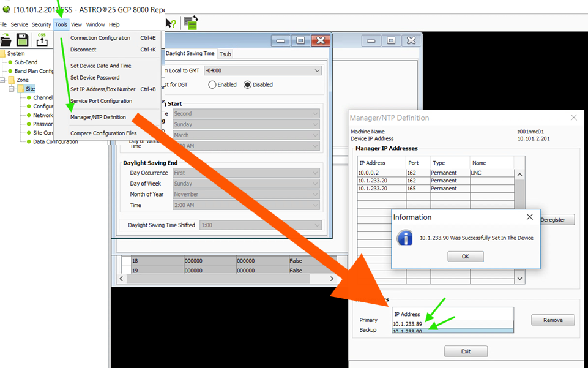Image resolution: width=588 pixels, height=368 pixels.
Task: Open the DST Start March month dropdown
Action: tap(246, 135)
